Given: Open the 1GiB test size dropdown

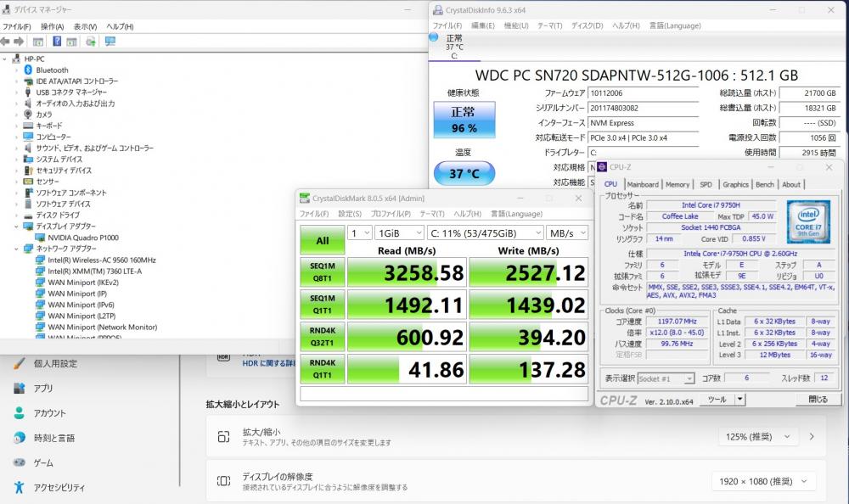Looking at the screenshot, I should [399, 232].
